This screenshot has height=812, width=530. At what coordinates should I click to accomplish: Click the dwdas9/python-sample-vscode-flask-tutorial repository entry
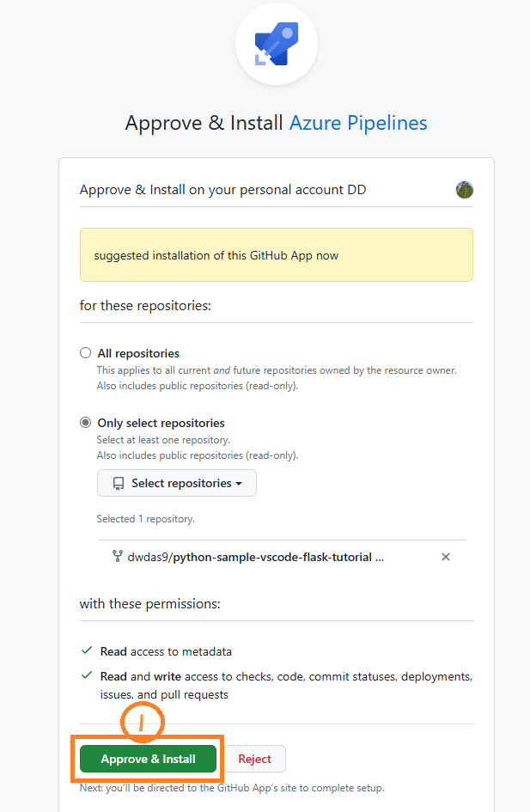point(256,557)
